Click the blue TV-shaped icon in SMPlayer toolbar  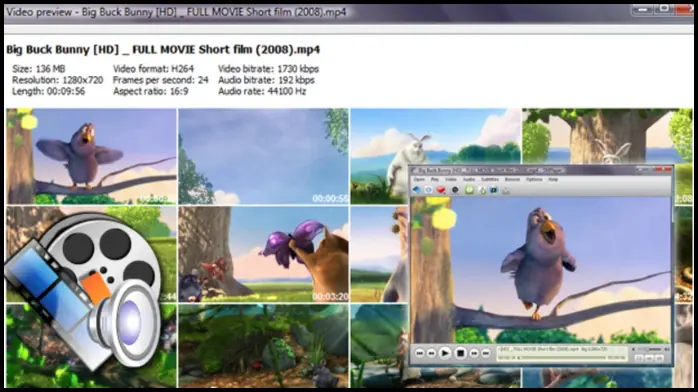[x=494, y=190]
